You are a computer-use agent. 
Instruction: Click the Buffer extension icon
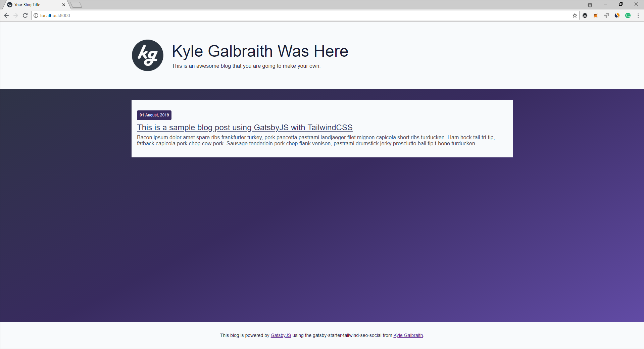[585, 15]
